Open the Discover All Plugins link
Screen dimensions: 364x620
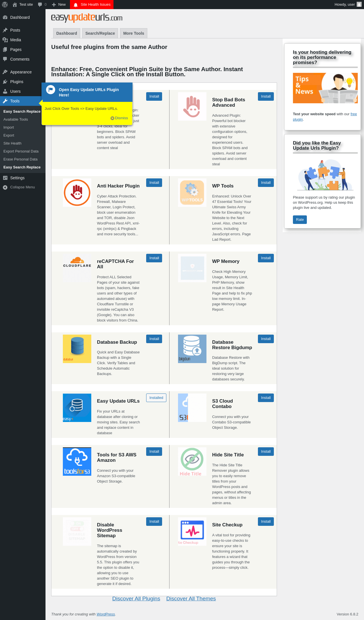tap(136, 599)
